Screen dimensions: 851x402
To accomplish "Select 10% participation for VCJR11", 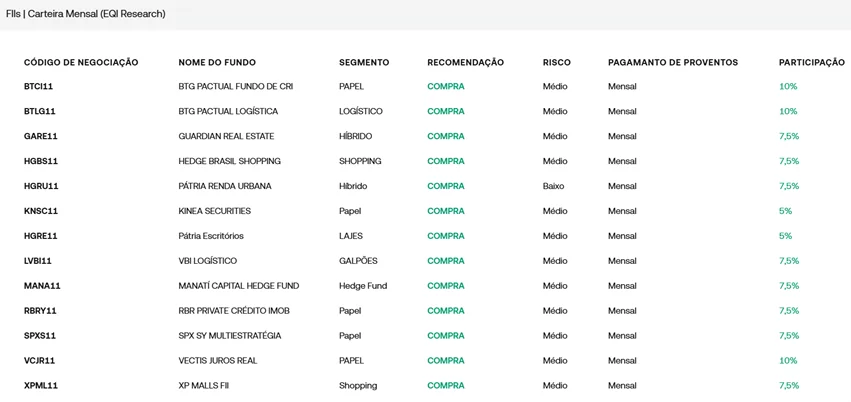I will coord(788,361).
